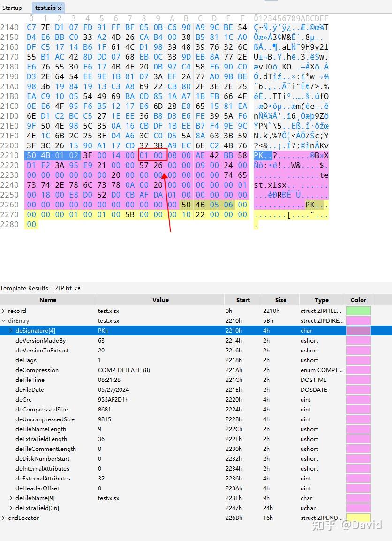Image resolution: width=392 pixels, height=541 pixels.
Task: Click the Type column header
Action: (322, 300)
